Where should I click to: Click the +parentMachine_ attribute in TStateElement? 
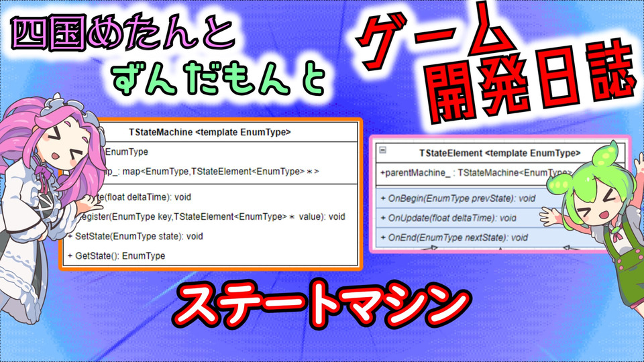pos(476,173)
